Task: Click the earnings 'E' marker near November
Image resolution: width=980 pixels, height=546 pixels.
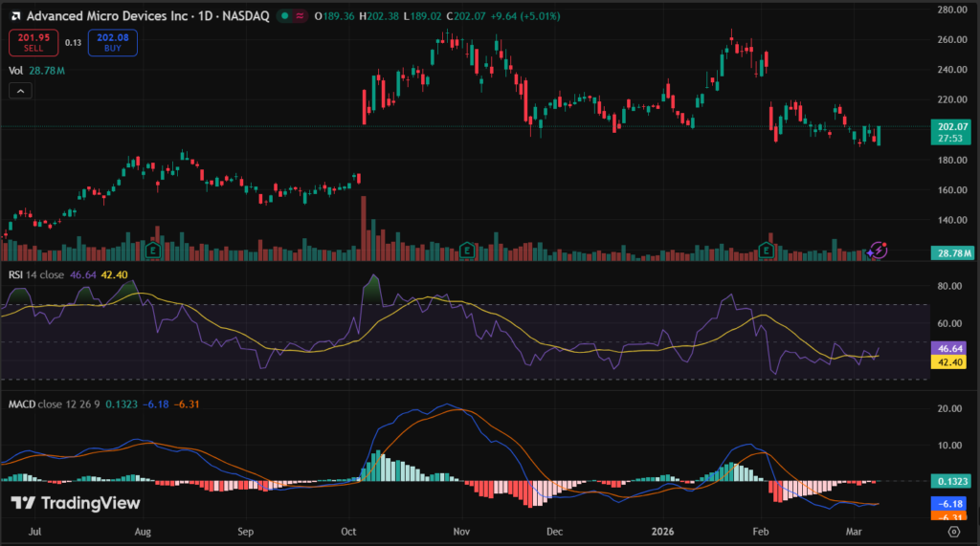Action: coord(466,250)
